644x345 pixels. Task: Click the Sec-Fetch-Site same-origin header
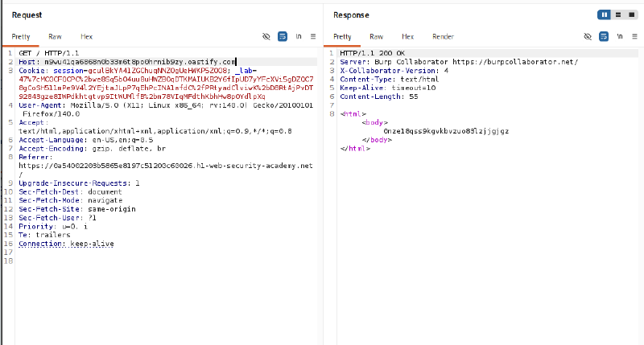[76, 209]
